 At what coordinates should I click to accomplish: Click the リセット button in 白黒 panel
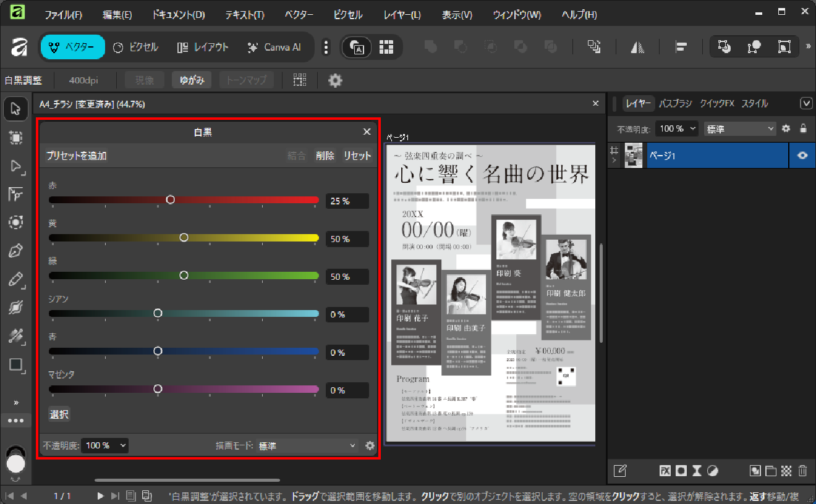coord(357,156)
